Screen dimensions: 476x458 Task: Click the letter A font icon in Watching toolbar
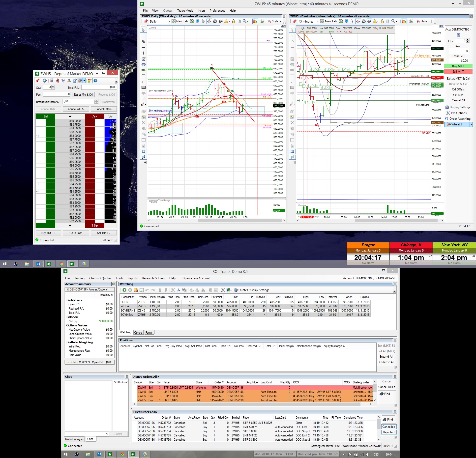point(178,290)
